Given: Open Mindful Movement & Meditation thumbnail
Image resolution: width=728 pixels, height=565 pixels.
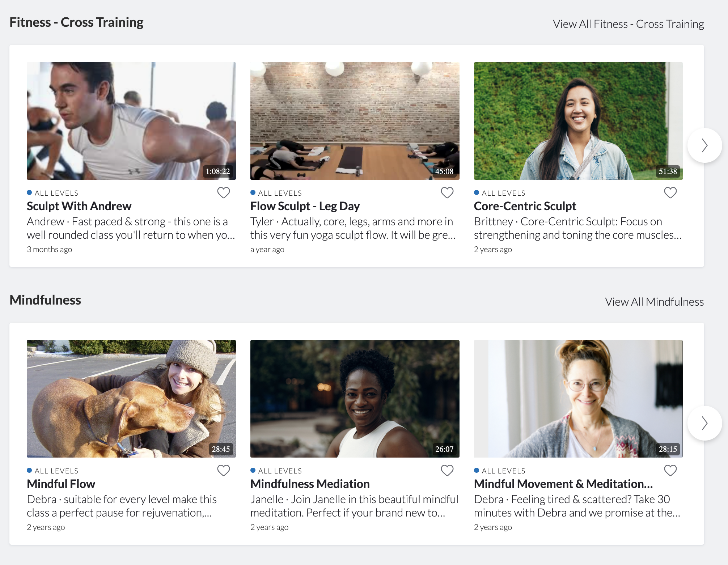Looking at the screenshot, I should [578, 399].
